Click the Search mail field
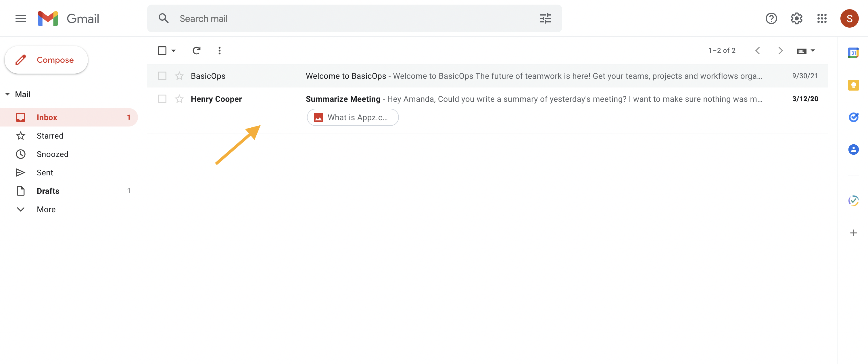Image resolution: width=868 pixels, height=364 pixels. pos(337,18)
